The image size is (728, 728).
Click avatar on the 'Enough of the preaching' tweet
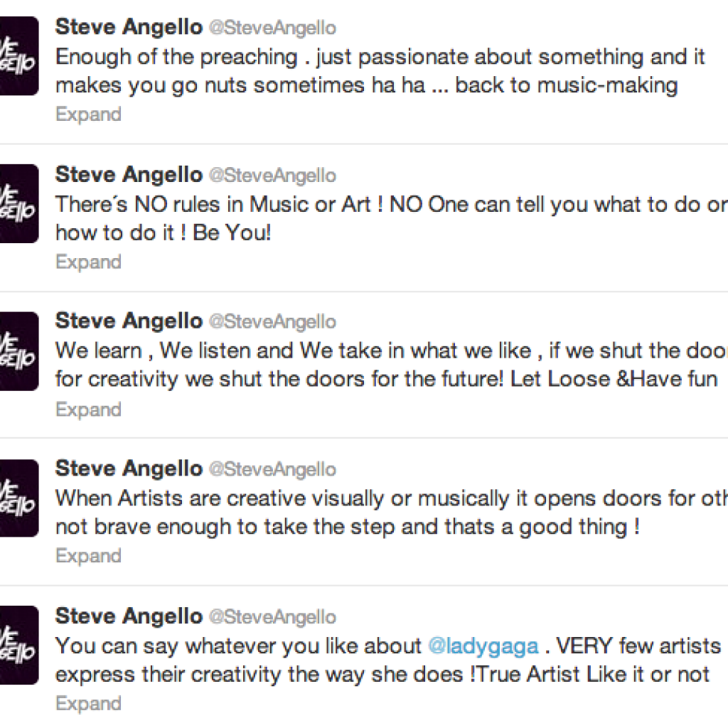pyautogui.click(x=18, y=56)
